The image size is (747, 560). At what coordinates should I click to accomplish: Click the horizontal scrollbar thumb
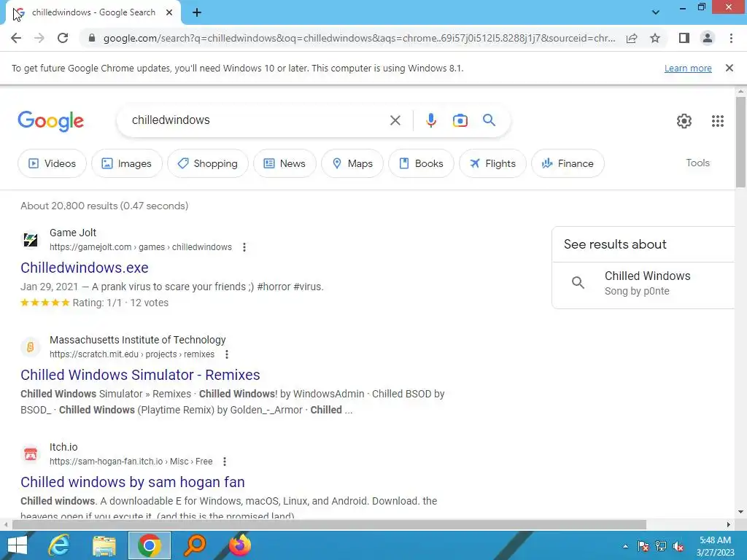coord(329,525)
